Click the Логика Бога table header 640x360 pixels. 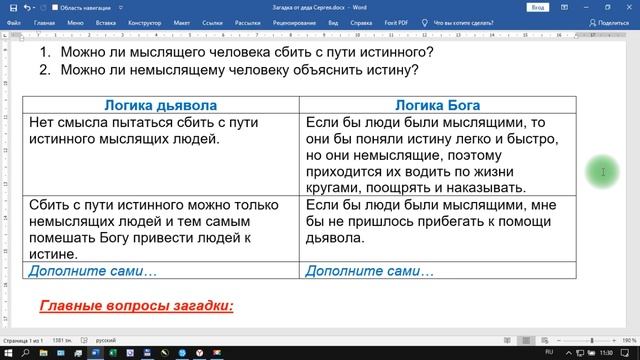coord(438,105)
